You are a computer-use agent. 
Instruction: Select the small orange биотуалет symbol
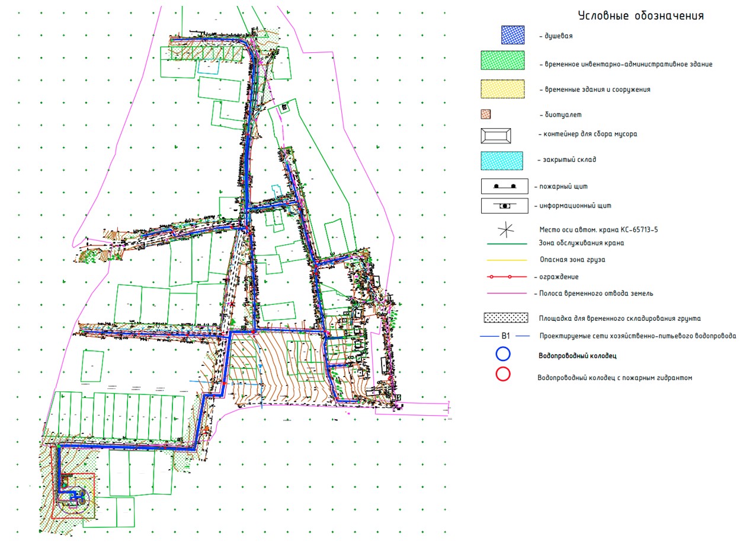tap(486, 114)
